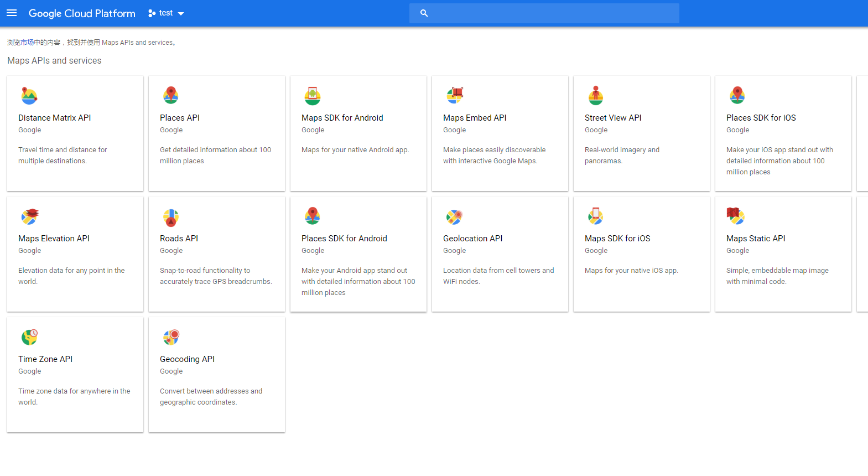This screenshot has width=868, height=476.
Task: Click 'Make places easily discoverable' description
Action: (x=494, y=150)
